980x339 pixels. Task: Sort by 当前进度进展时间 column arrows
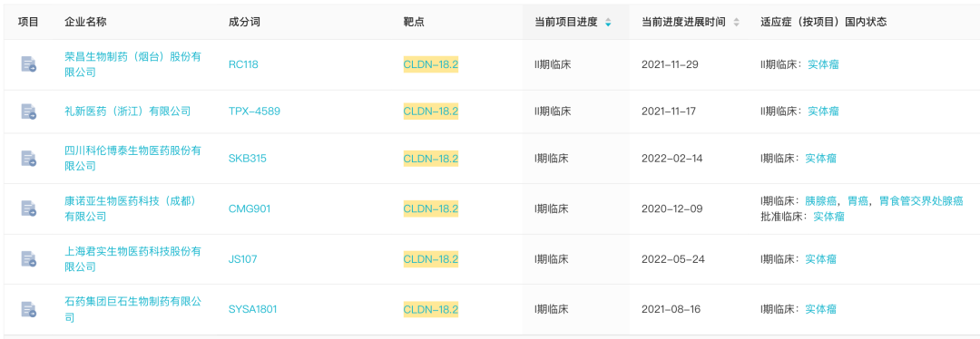click(x=736, y=22)
